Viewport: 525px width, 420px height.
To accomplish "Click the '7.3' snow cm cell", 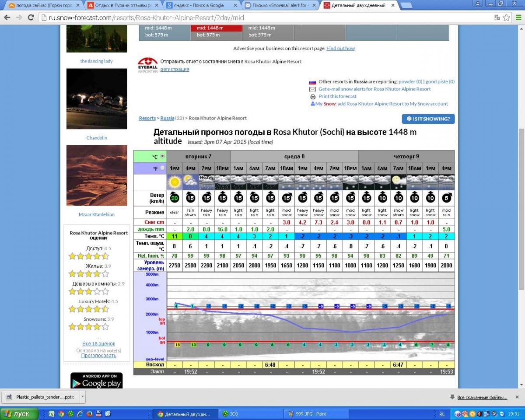I will [318, 223].
